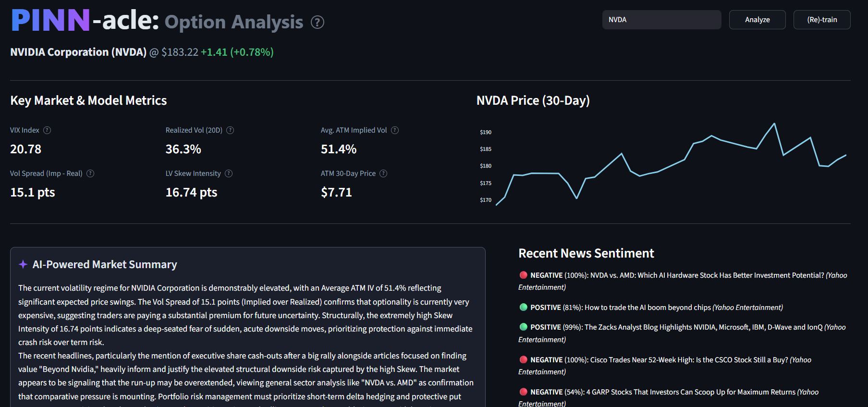The width and height of the screenshot is (868, 407).
Task: Click the +1.41 (+0.78%) price change
Action: [237, 52]
